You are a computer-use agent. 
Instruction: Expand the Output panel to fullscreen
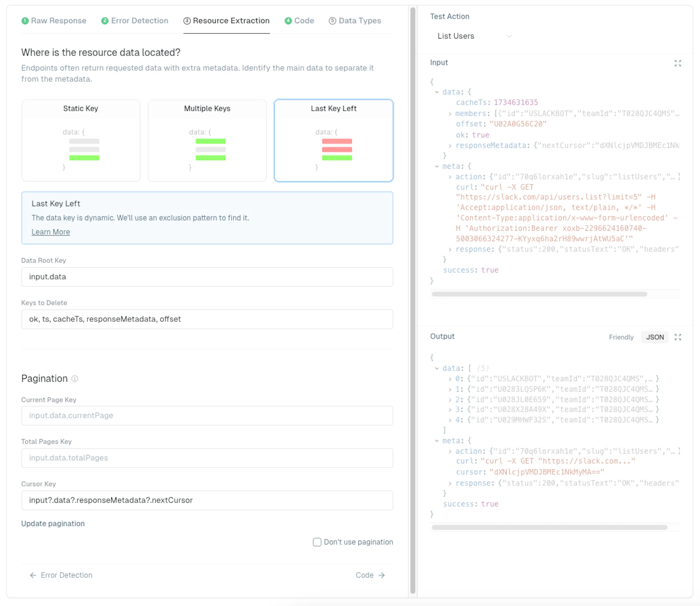(x=678, y=337)
